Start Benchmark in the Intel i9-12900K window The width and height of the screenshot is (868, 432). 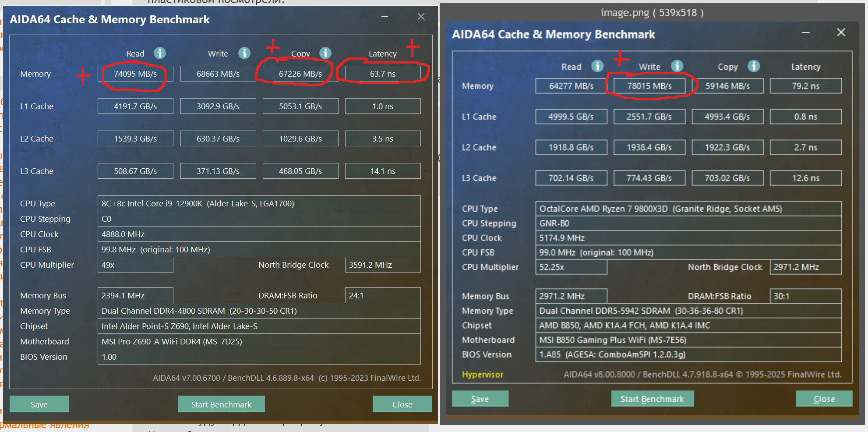click(221, 404)
